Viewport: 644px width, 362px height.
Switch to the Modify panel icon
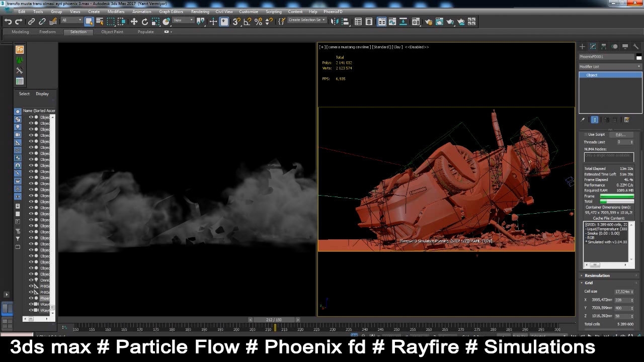(x=593, y=46)
